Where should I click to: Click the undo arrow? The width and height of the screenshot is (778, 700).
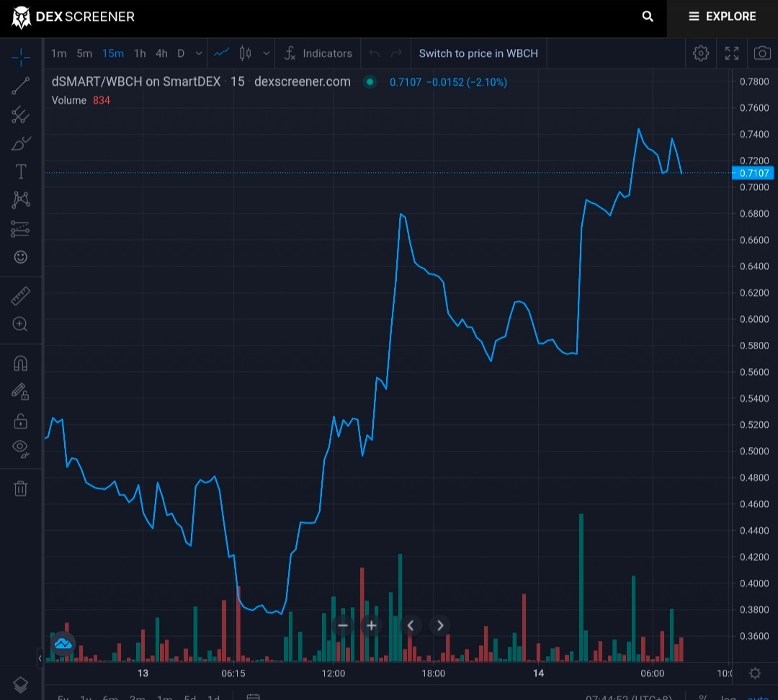point(374,53)
